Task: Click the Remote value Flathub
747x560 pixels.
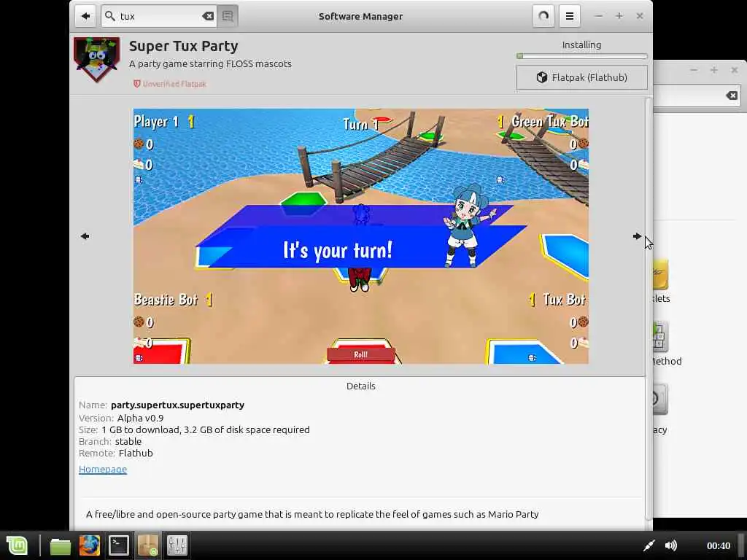Action: (x=136, y=454)
